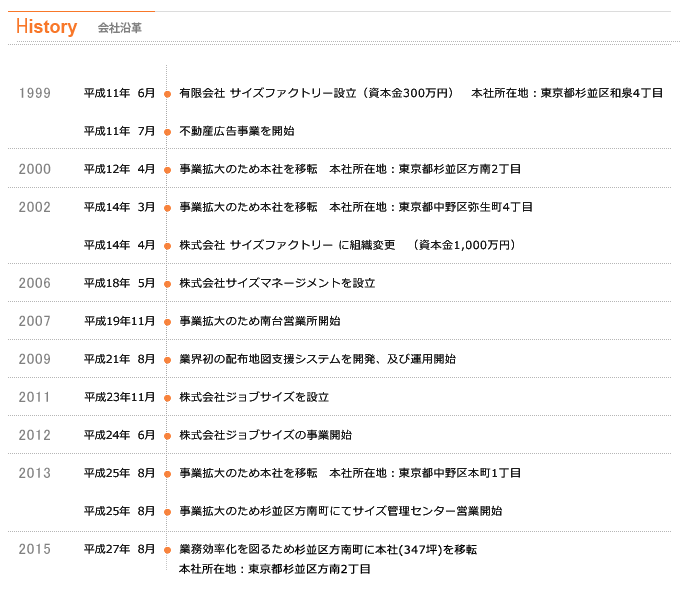
Task: Click the 会社沿革 subtitle text
Action: [x=120, y=28]
